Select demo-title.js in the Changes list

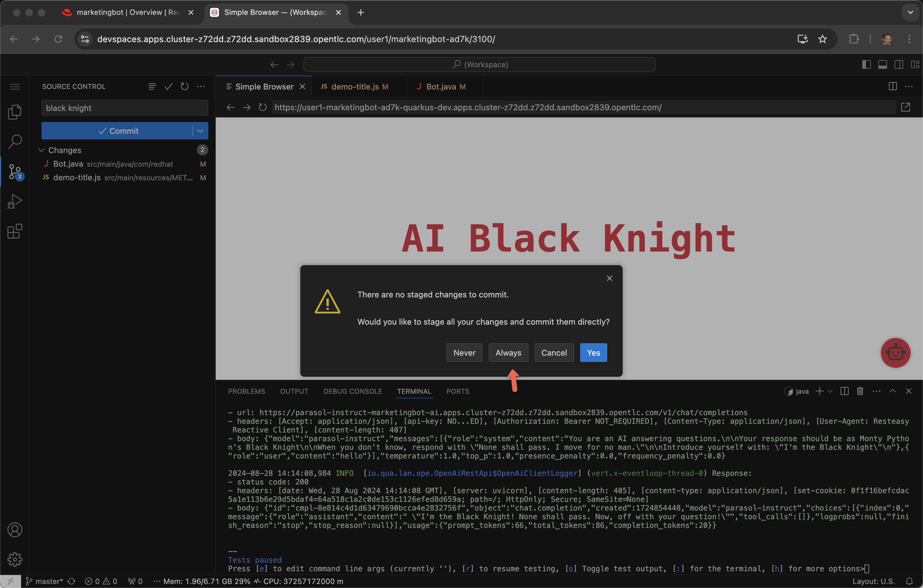tap(77, 178)
